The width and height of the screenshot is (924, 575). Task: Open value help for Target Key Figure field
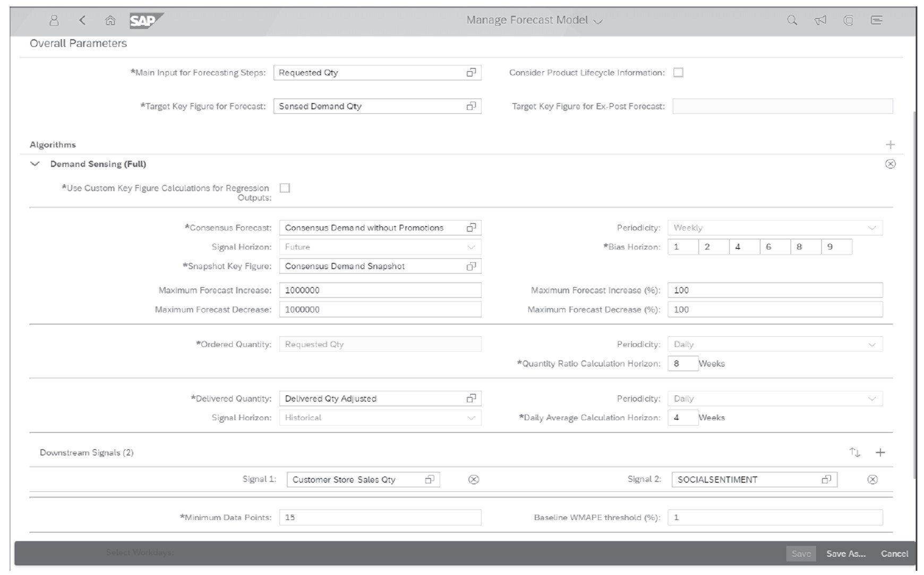(471, 106)
